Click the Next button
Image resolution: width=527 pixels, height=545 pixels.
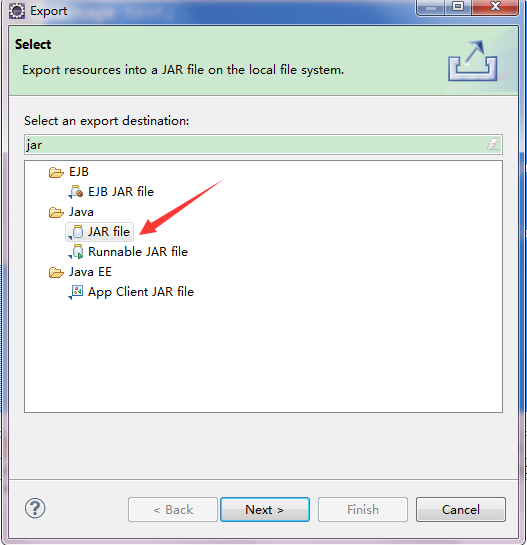click(265, 510)
